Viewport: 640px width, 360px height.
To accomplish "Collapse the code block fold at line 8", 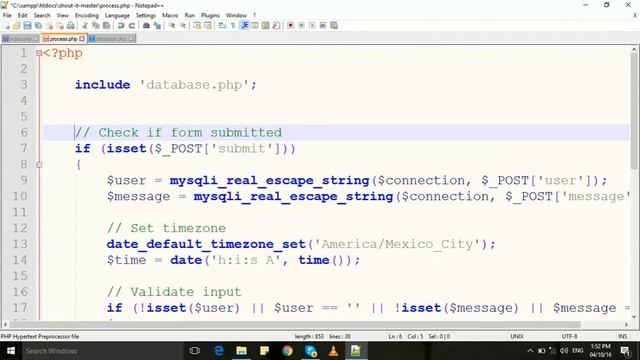I will pos(39,164).
